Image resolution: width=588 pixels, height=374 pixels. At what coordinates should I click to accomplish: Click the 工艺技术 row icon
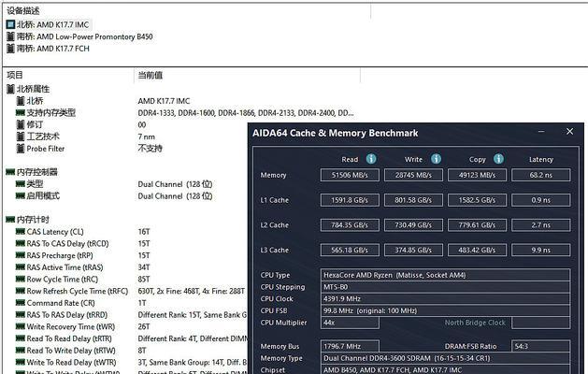[21, 137]
